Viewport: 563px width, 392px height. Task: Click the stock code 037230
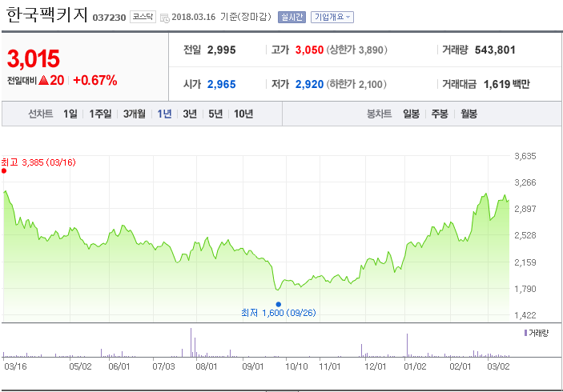pyautogui.click(x=109, y=18)
